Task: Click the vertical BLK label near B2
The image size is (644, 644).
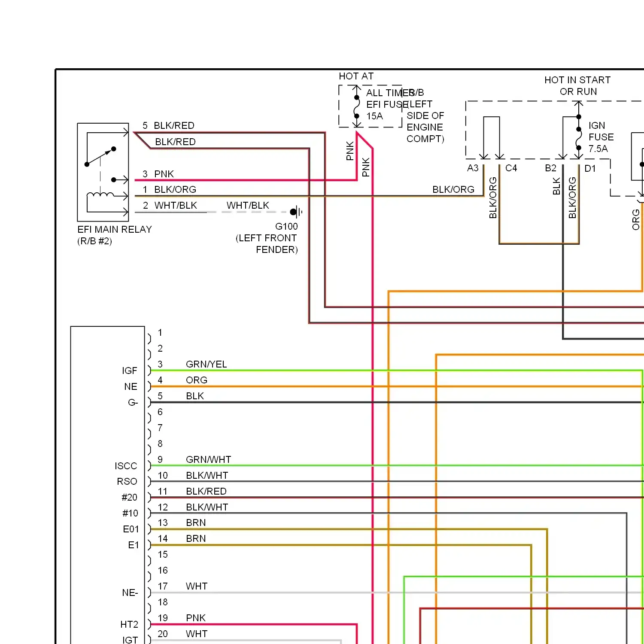Action: click(556, 186)
